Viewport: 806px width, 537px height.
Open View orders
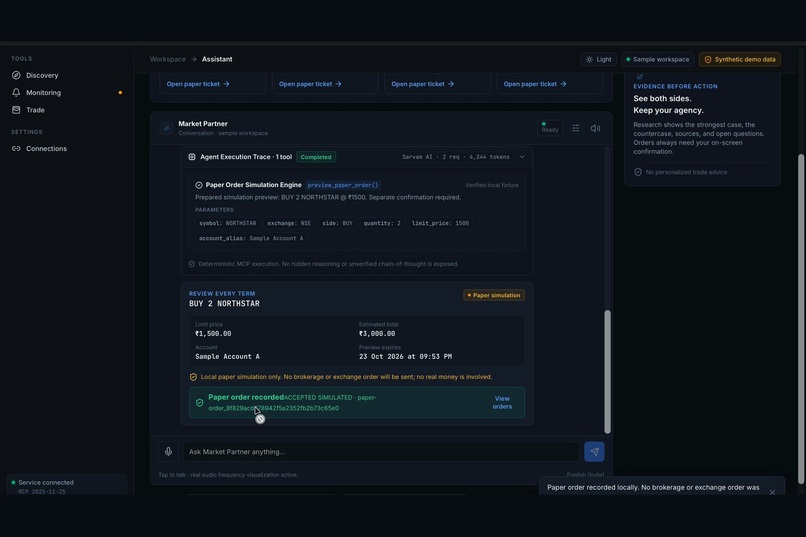pyautogui.click(x=502, y=402)
